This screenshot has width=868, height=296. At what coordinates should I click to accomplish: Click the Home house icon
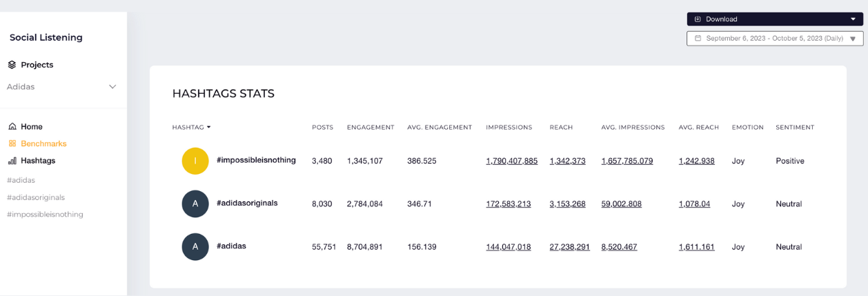click(12, 127)
